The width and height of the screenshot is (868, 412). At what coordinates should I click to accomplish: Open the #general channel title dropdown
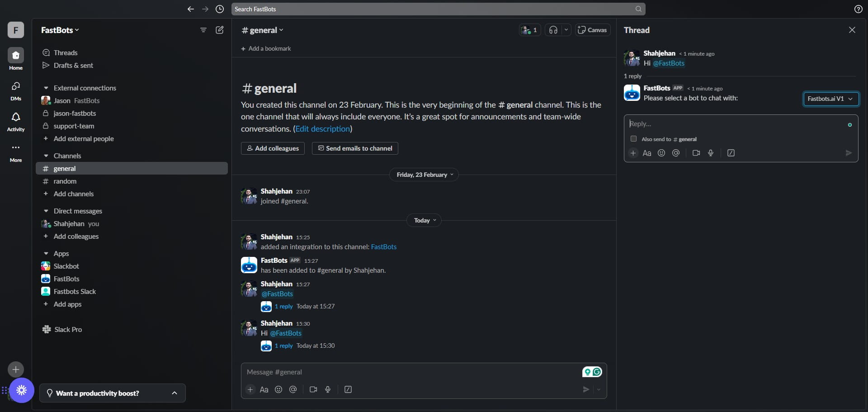pos(262,30)
